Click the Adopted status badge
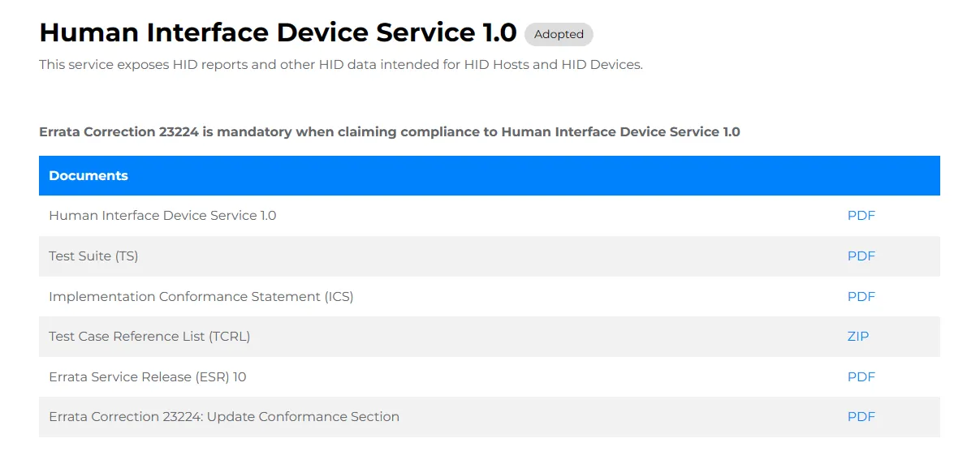 click(559, 34)
